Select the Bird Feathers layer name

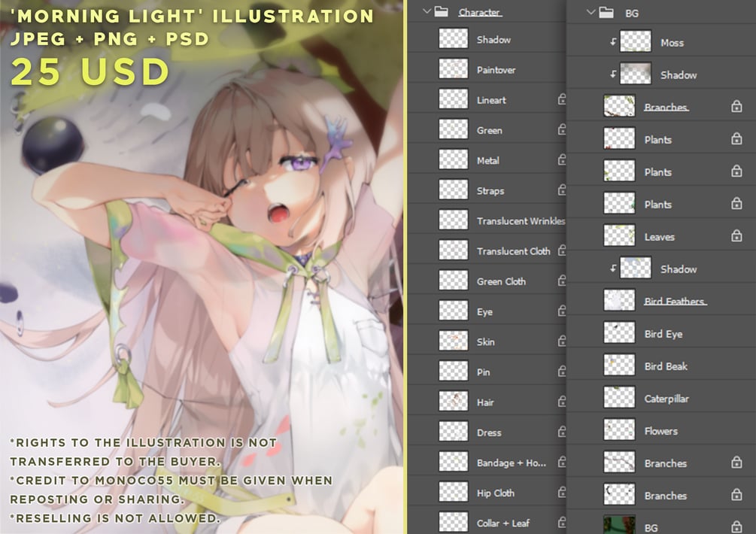[x=675, y=302]
